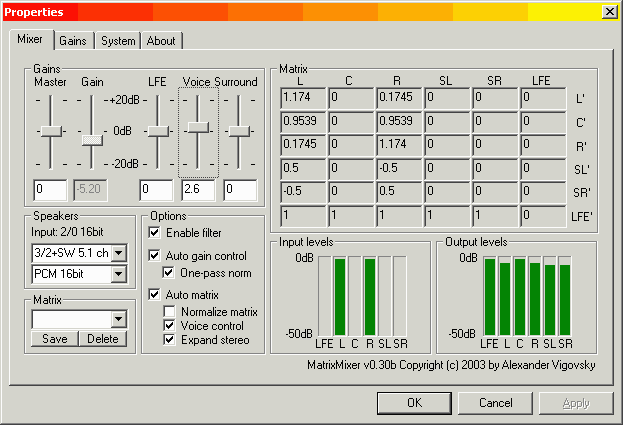Open the About tab

pos(161,41)
